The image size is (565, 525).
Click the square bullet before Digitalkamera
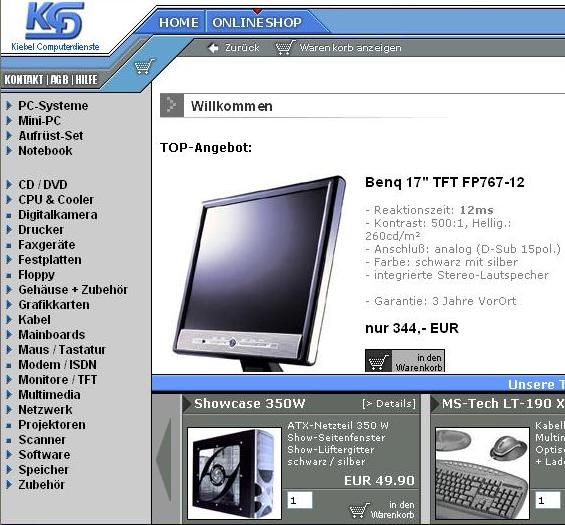[x=9, y=215]
